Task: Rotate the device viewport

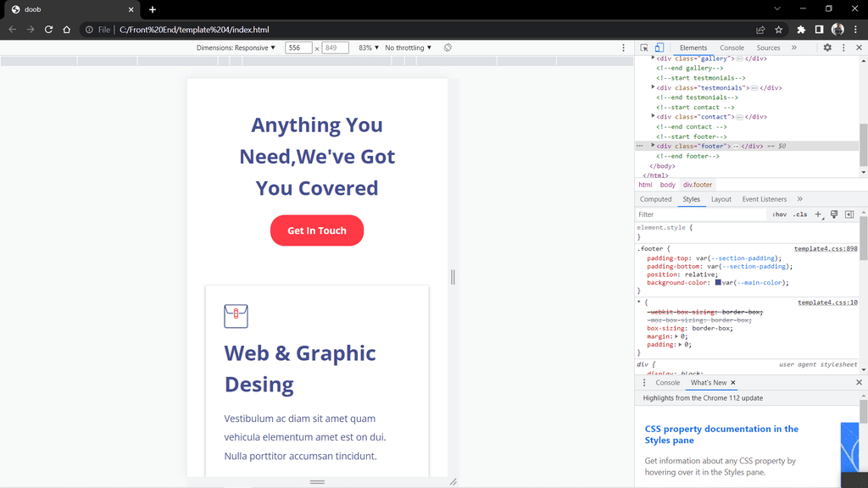Action: pyautogui.click(x=448, y=47)
